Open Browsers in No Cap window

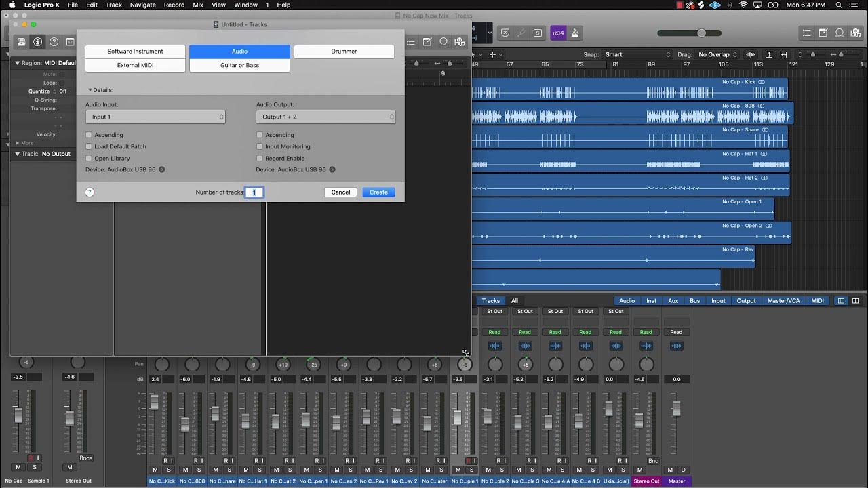pos(856,33)
